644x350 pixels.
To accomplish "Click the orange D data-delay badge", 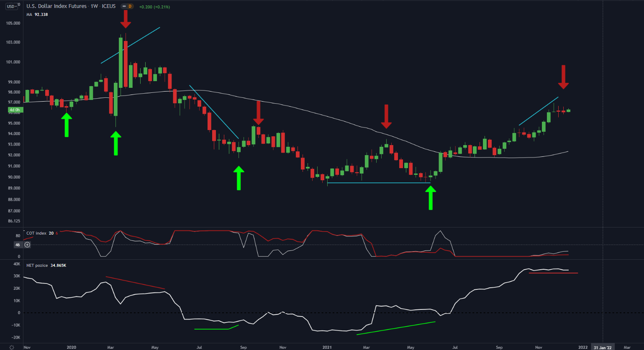I will click(x=130, y=6).
